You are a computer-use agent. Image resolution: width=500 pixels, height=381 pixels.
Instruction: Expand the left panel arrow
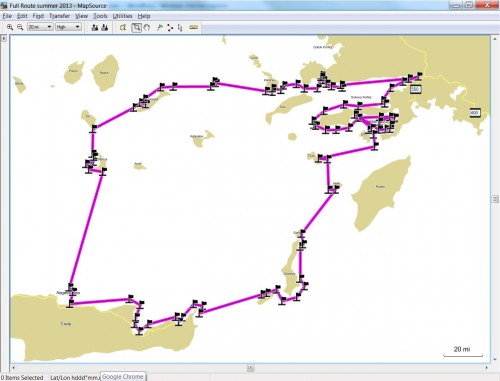coord(4,39)
